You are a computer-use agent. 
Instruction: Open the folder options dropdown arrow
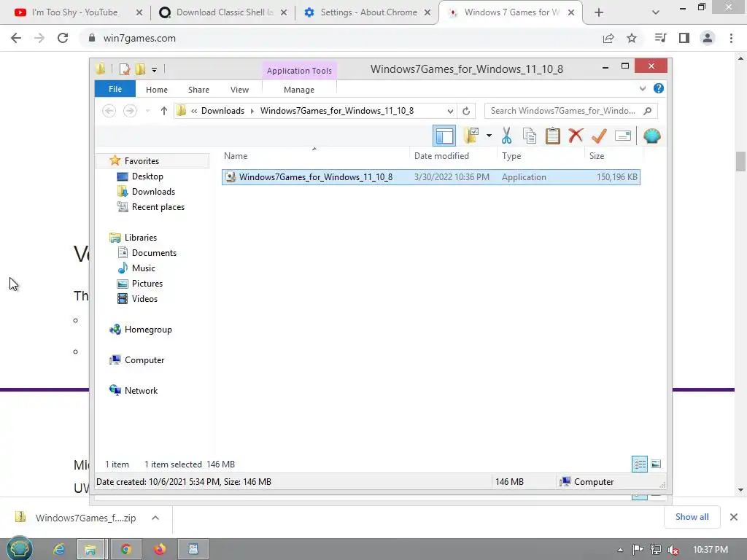(x=489, y=136)
